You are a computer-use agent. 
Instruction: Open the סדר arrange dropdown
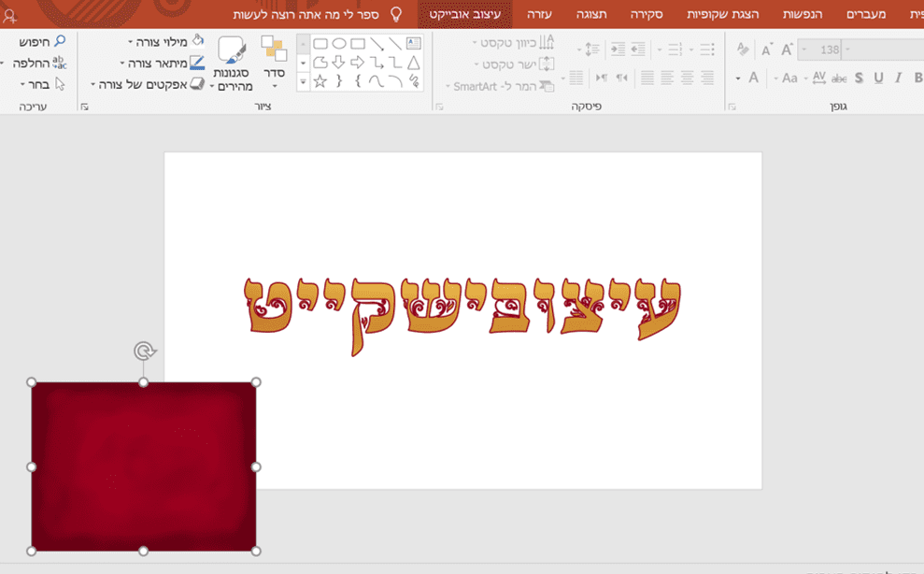point(274,63)
